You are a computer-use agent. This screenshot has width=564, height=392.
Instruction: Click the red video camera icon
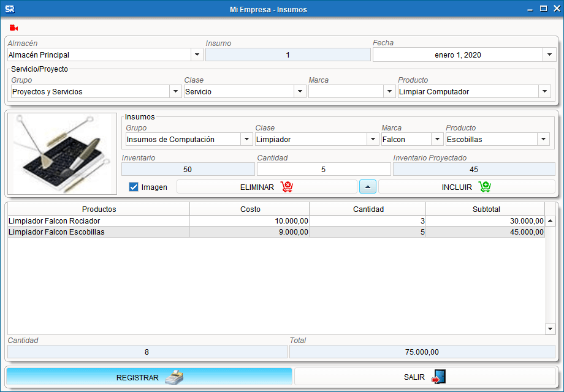[x=13, y=28]
